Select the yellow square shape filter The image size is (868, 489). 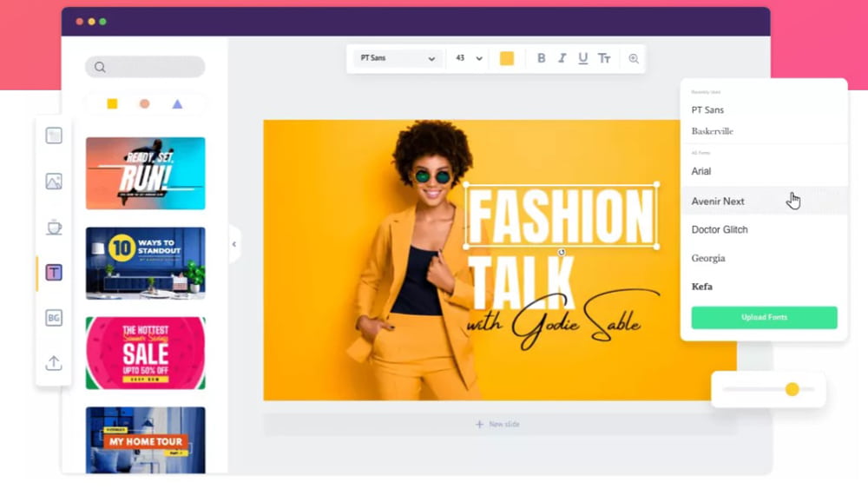tap(112, 103)
